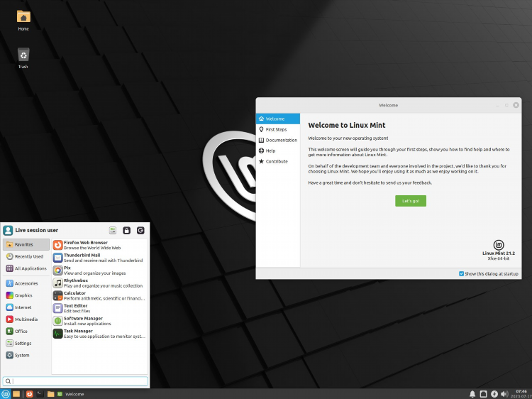The width and height of the screenshot is (532, 399).
Task: Open the System category
Action: [26, 355]
